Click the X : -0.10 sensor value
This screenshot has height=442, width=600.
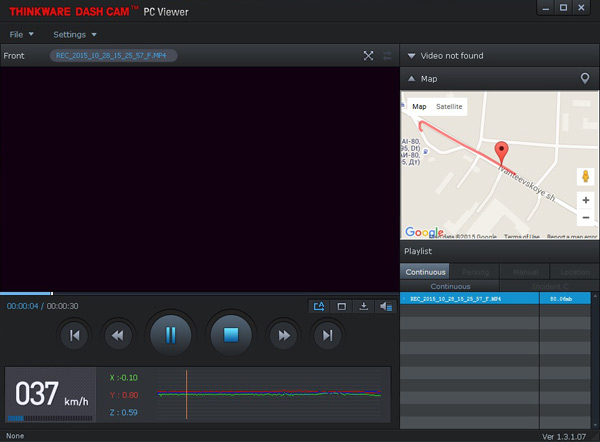pyautogui.click(x=123, y=378)
